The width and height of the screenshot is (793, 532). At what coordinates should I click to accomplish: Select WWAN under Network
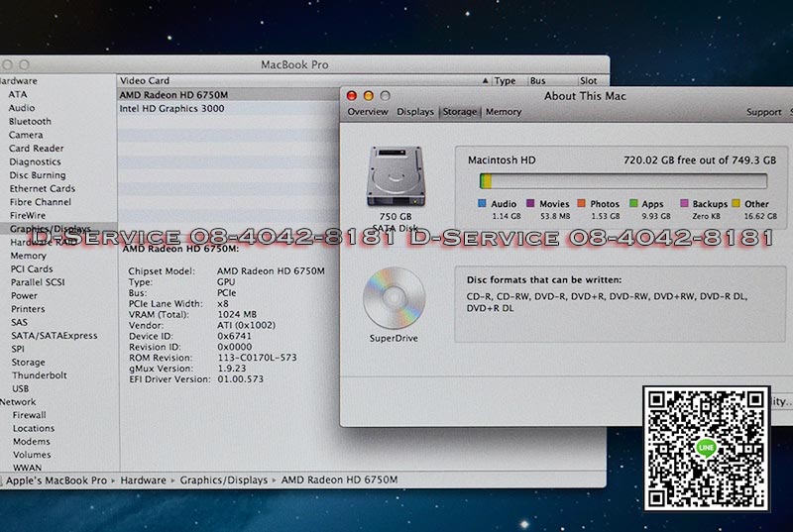click(28, 468)
